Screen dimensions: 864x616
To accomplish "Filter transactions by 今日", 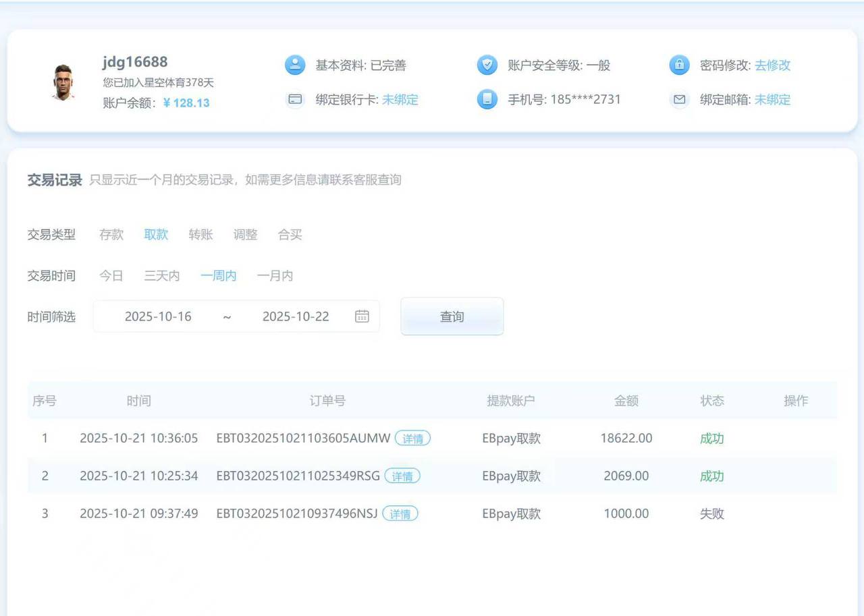I will point(111,276).
